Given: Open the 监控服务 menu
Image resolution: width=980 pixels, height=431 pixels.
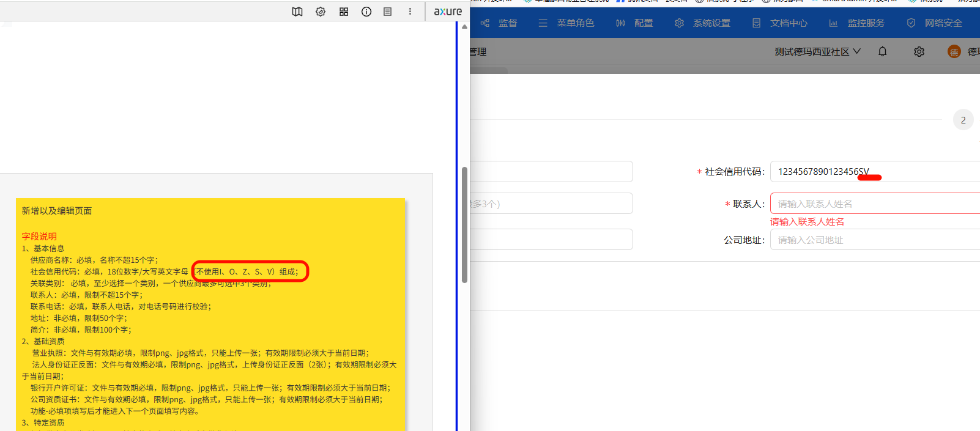Looking at the screenshot, I should 857,23.
